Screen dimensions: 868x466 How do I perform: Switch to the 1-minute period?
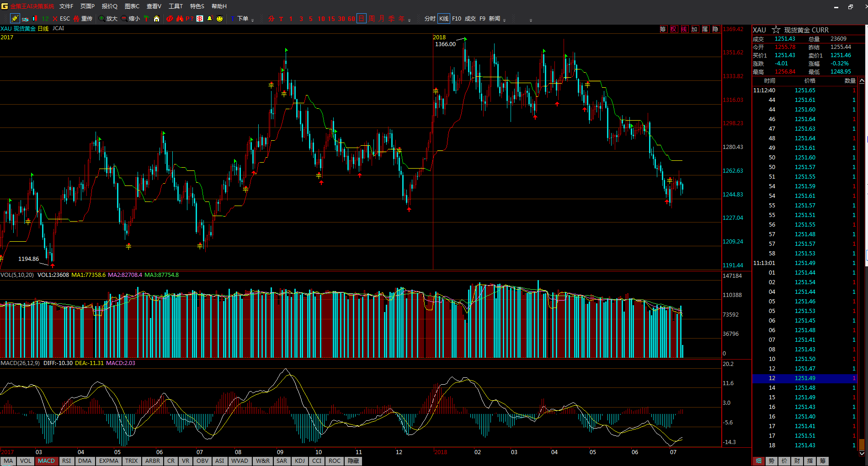[x=291, y=19]
